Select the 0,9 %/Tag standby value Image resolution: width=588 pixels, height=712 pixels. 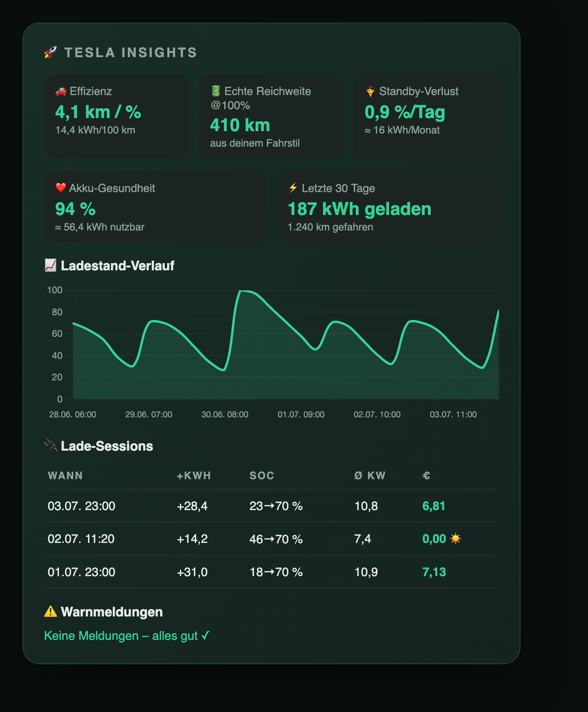(405, 112)
